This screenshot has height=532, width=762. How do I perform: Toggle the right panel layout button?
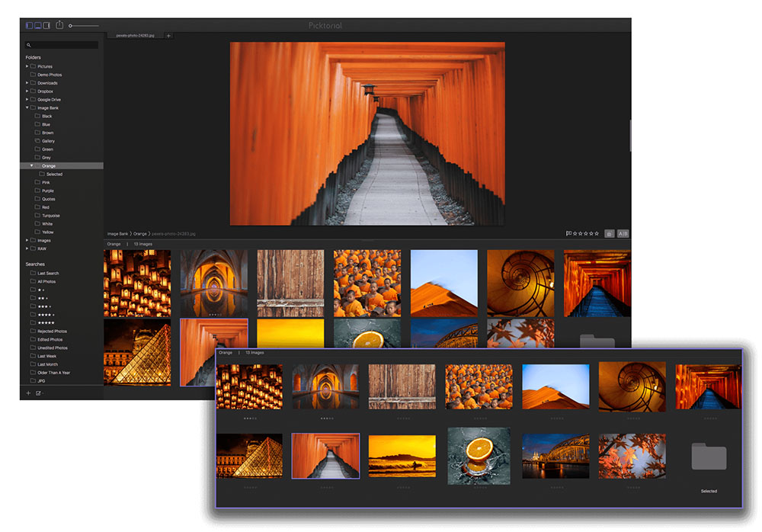pyautogui.click(x=46, y=26)
